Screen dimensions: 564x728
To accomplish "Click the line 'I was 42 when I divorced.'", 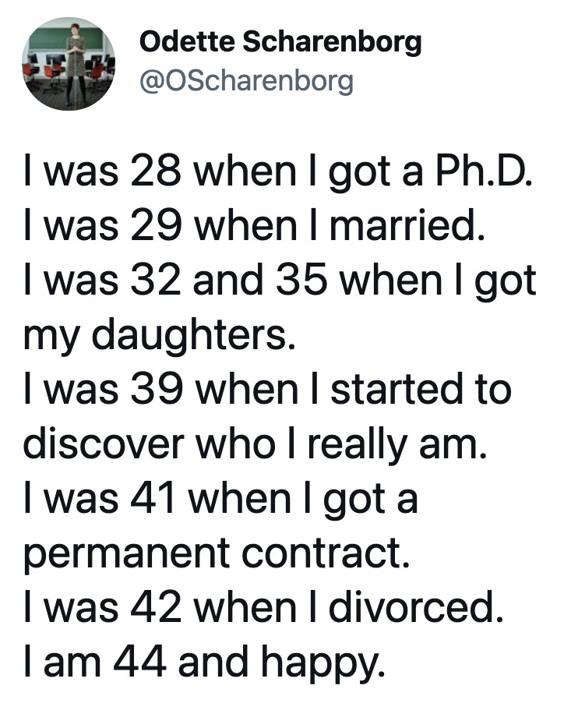I will [x=263, y=608].
